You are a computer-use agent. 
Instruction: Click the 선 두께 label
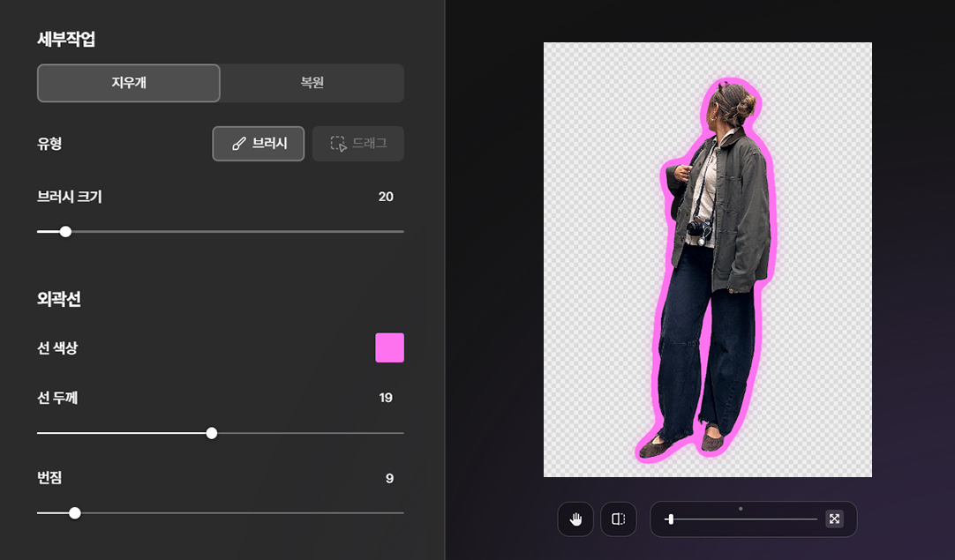pyautogui.click(x=57, y=398)
